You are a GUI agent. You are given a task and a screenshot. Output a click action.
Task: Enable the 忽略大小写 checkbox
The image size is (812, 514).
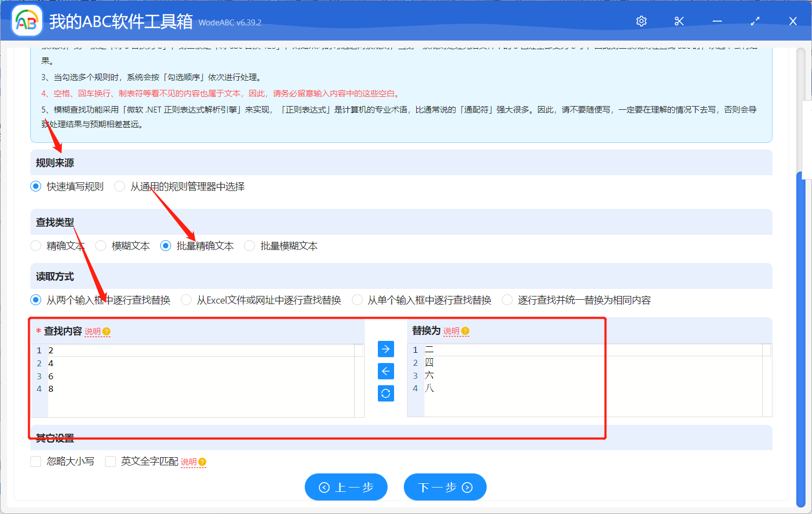pyautogui.click(x=36, y=462)
